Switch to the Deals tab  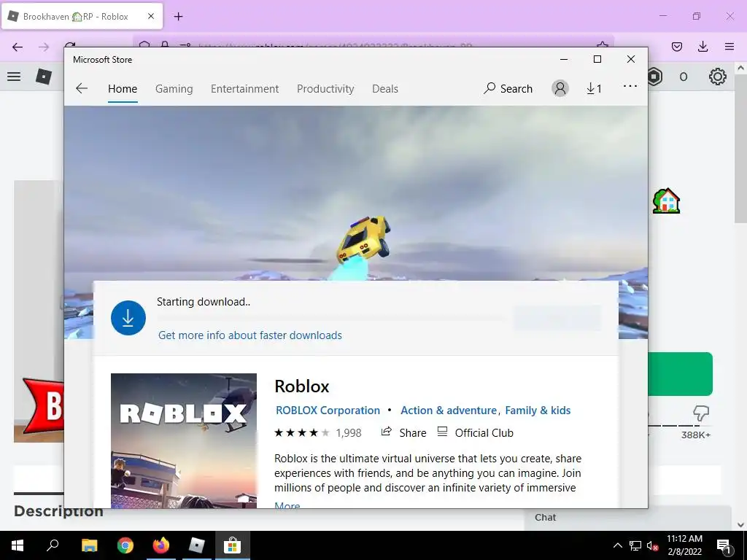coord(385,88)
